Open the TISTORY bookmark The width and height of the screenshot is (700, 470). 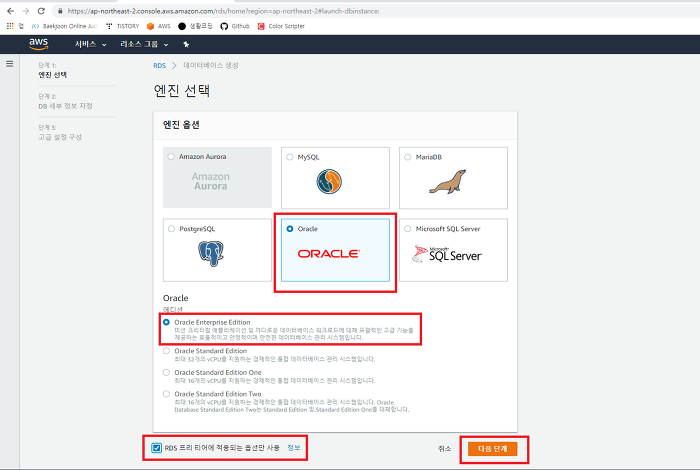(x=122, y=26)
